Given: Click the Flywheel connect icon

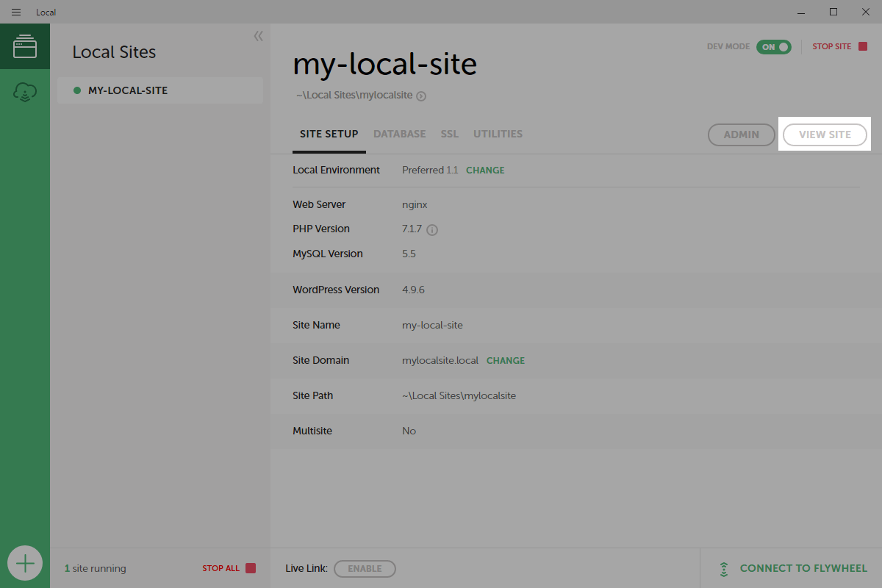Looking at the screenshot, I should (x=724, y=569).
